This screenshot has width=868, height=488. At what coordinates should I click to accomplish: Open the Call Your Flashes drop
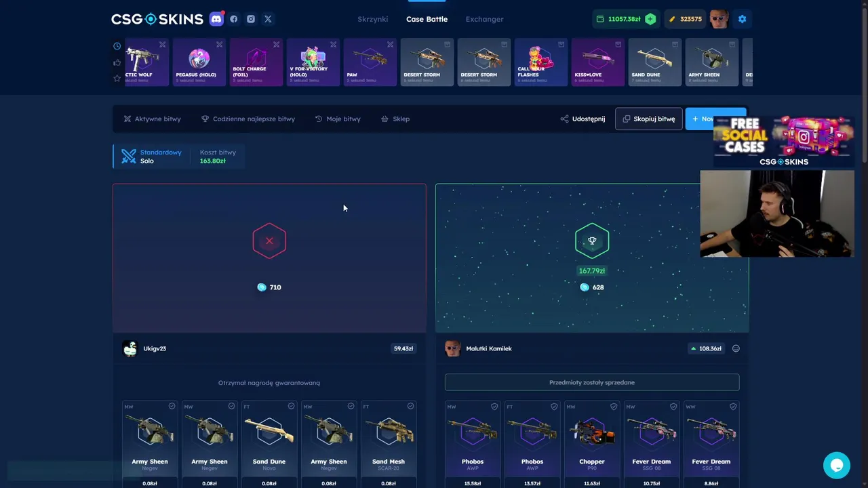pos(541,62)
